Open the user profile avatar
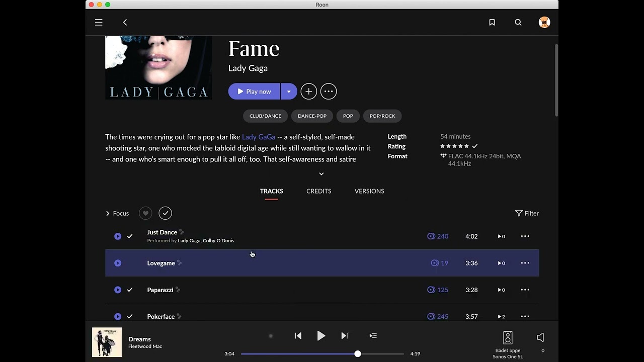This screenshot has width=644, height=362. pyautogui.click(x=544, y=22)
